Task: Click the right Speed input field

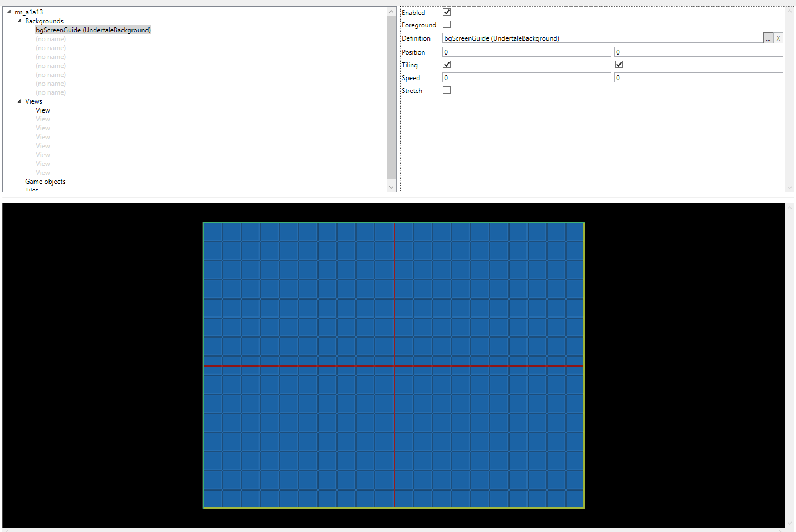Action: tap(698, 77)
